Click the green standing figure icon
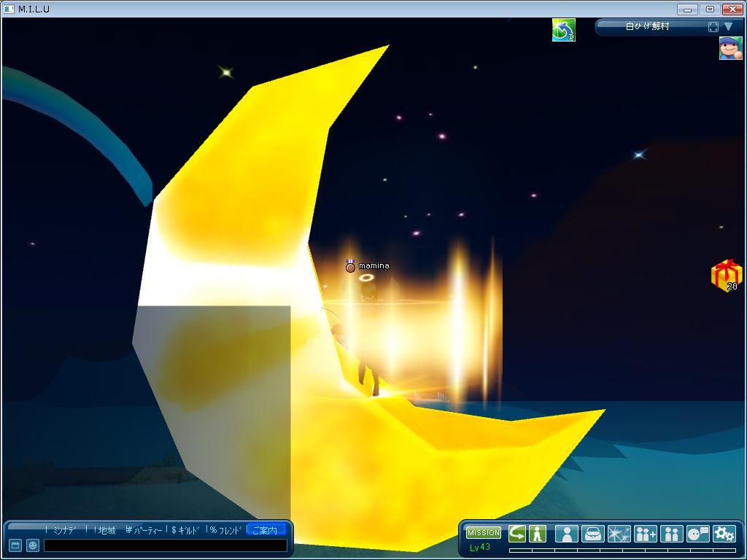This screenshot has width=747, height=560. [x=537, y=533]
